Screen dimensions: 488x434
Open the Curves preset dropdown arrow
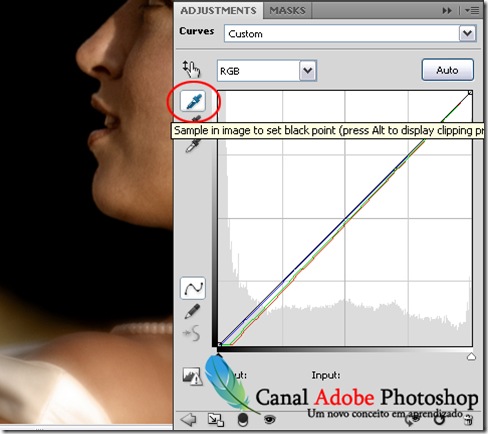click(468, 33)
